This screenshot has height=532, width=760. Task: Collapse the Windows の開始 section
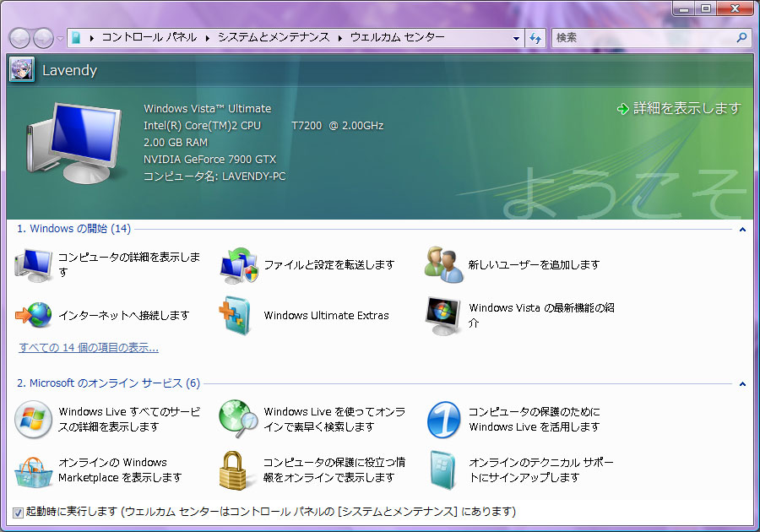pos(742,230)
